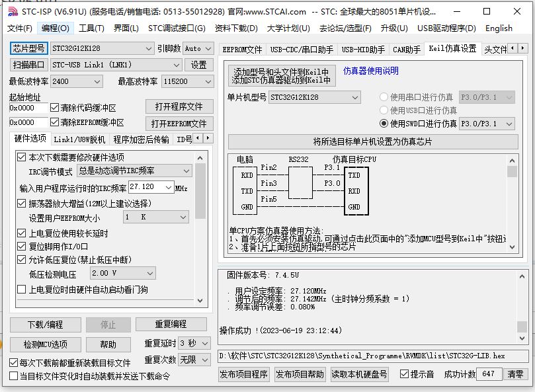
Task: Toggle 清除代码缓冲区 checkbox
Action: click(54, 108)
